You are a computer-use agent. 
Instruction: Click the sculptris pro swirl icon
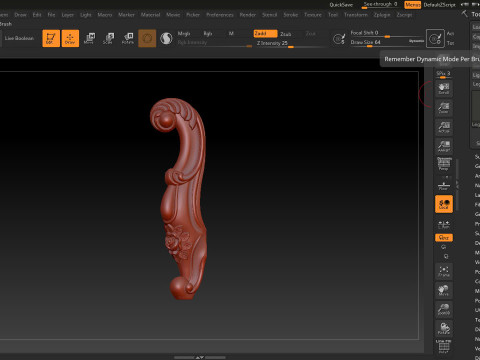(166, 39)
